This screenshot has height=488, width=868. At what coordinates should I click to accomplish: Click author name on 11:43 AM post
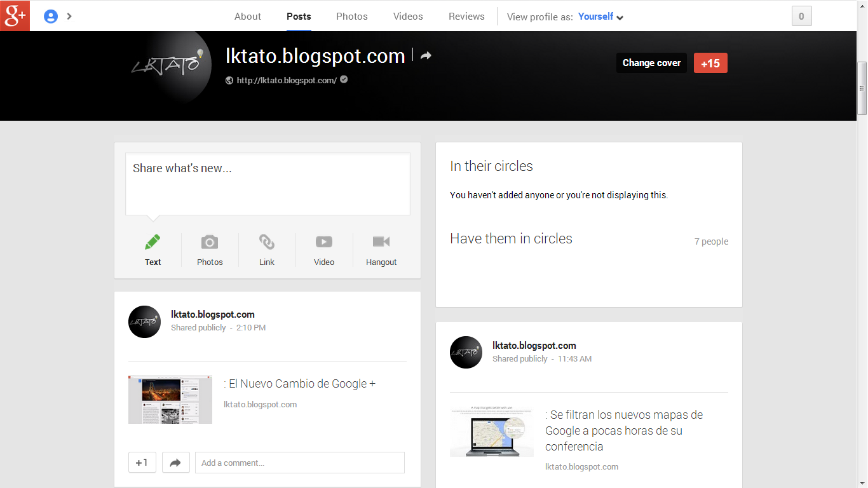pyautogui.click(x=534, y=346)
